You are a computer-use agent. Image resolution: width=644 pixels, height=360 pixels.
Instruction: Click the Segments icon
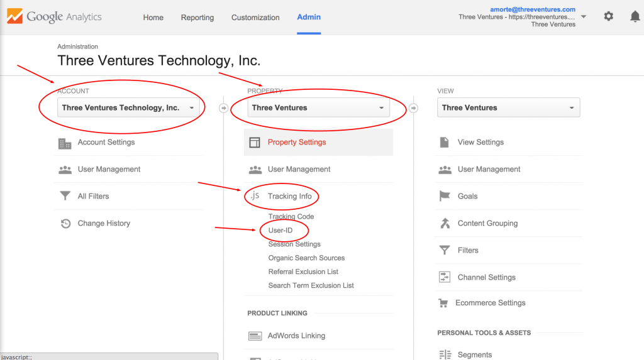pyautogui.click(x=445, y=354)
